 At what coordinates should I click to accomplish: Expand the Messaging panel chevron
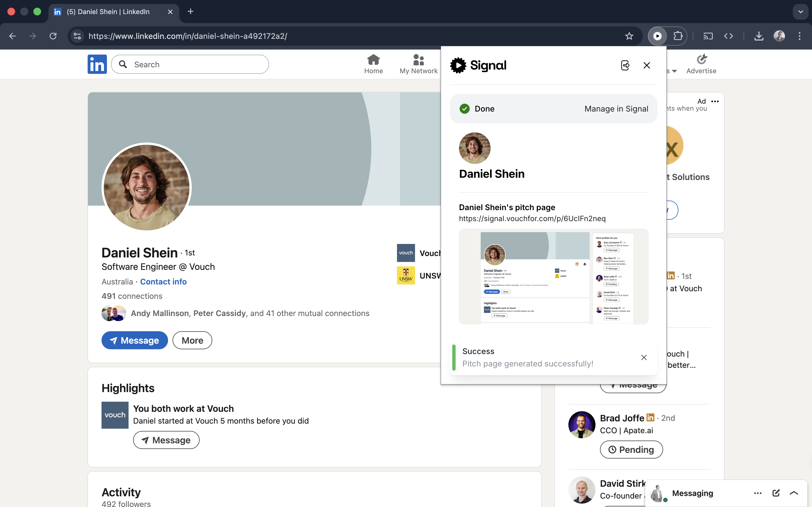pyautogui.click(x=794, y=493)
